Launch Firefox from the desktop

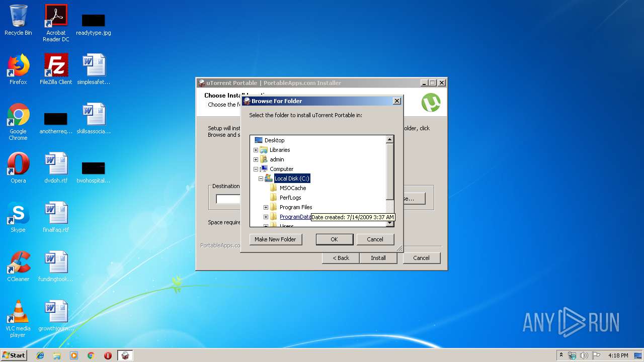(18, 69)
